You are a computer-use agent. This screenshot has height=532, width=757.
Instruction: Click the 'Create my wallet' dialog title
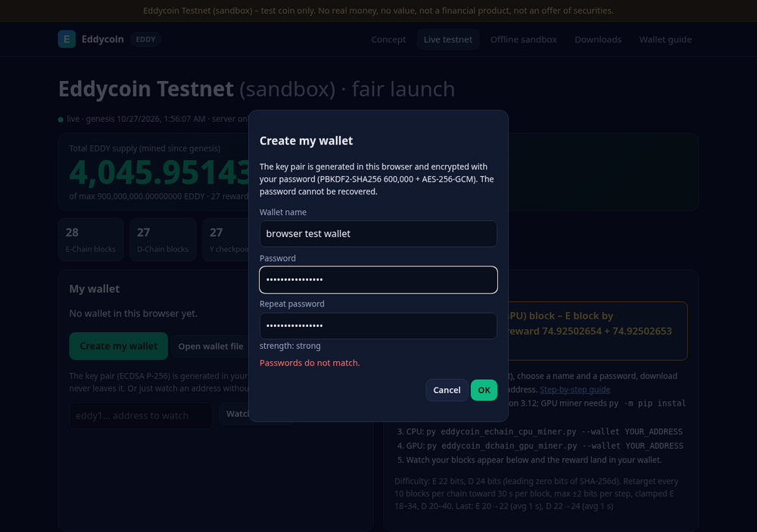(306, 141)
